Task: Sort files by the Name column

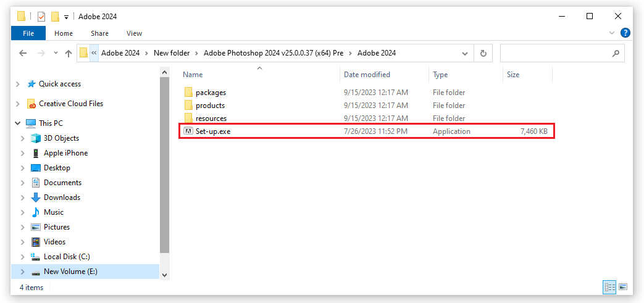Action: tap(193, 74)
